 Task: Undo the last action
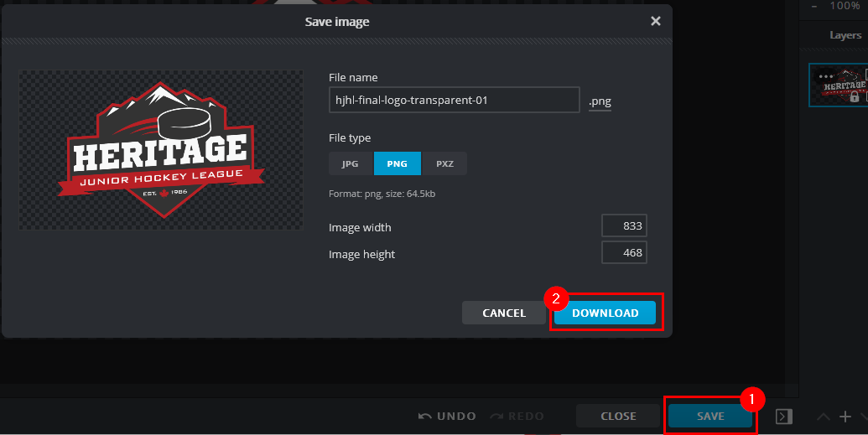[x=447, y=417]
